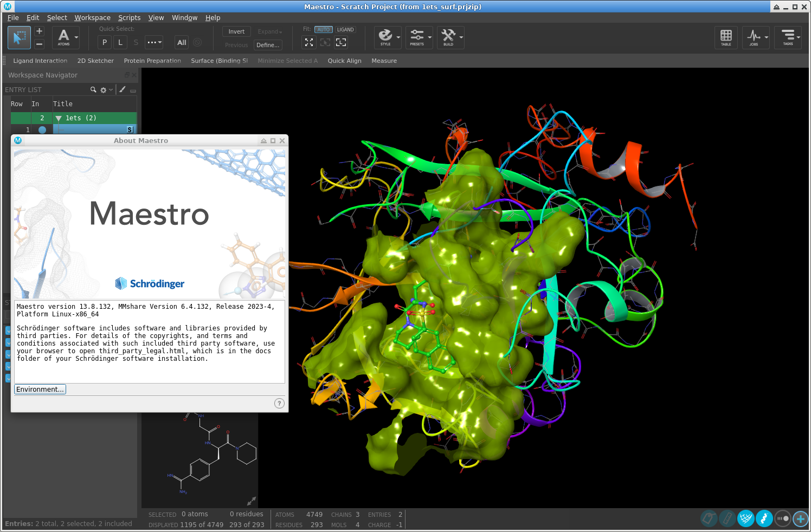Launch the 2D Sketcher

point(95,61)
